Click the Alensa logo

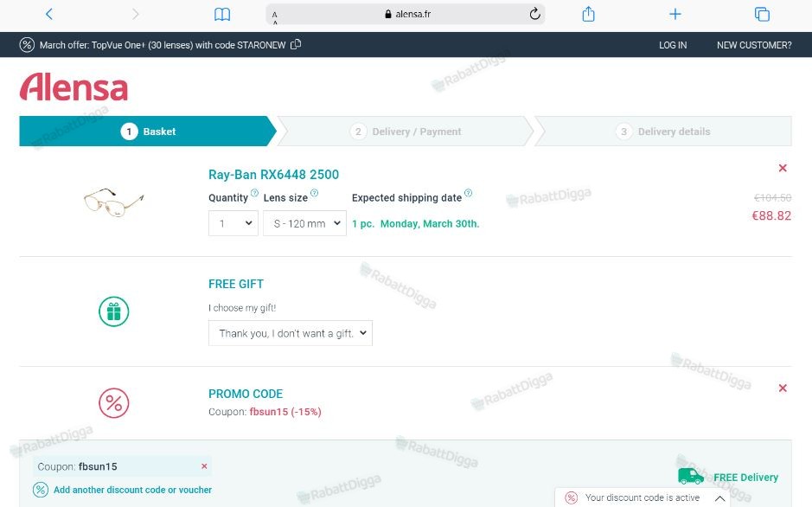pyautogui.click(x=74, y=87)
